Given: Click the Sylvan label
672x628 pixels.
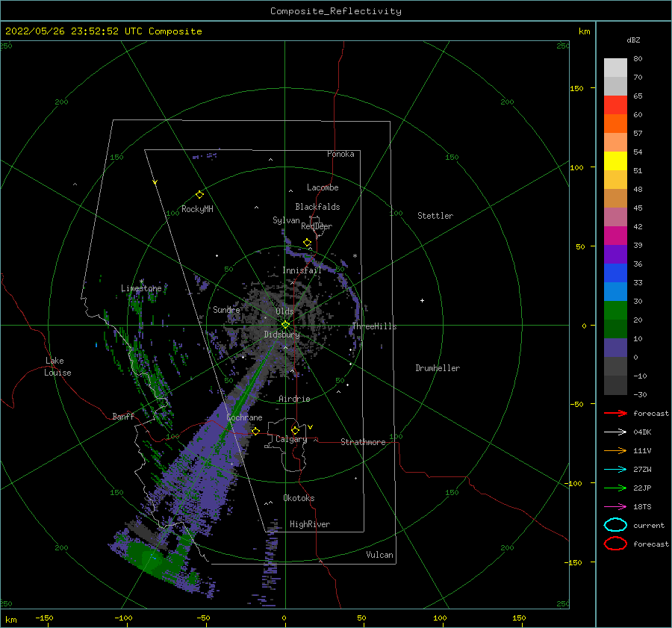Looking at the screenshot, I should coord(286,220).
